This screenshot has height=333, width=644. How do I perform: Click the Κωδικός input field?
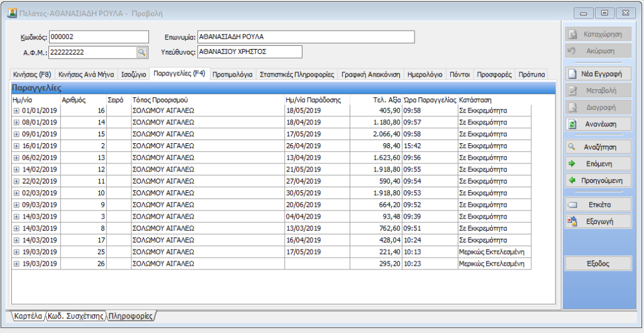(x=99, y=37)
